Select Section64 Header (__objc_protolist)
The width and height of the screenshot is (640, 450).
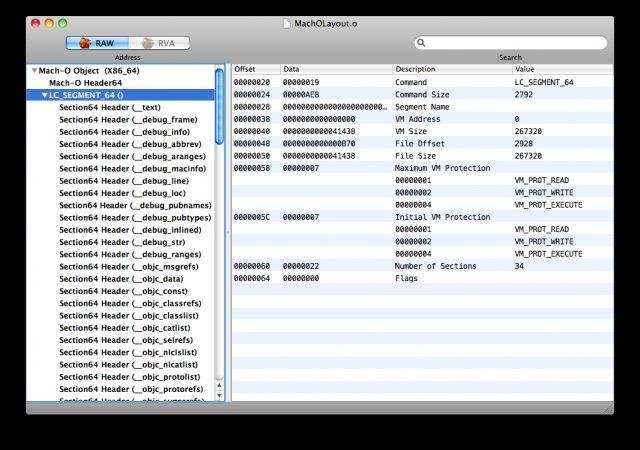point(129,377)
